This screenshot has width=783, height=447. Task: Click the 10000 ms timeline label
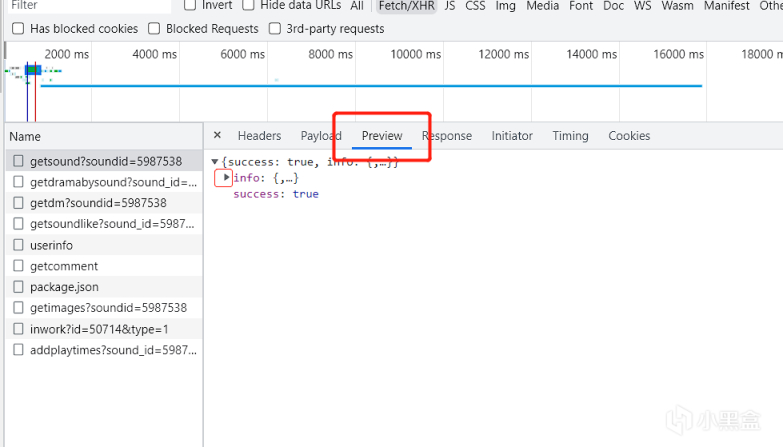click(415, 54)
